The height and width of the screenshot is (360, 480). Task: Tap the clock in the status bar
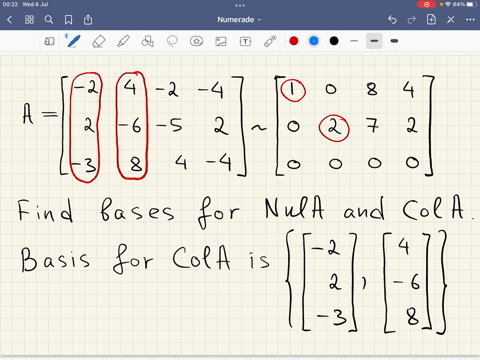click(10, 4)
